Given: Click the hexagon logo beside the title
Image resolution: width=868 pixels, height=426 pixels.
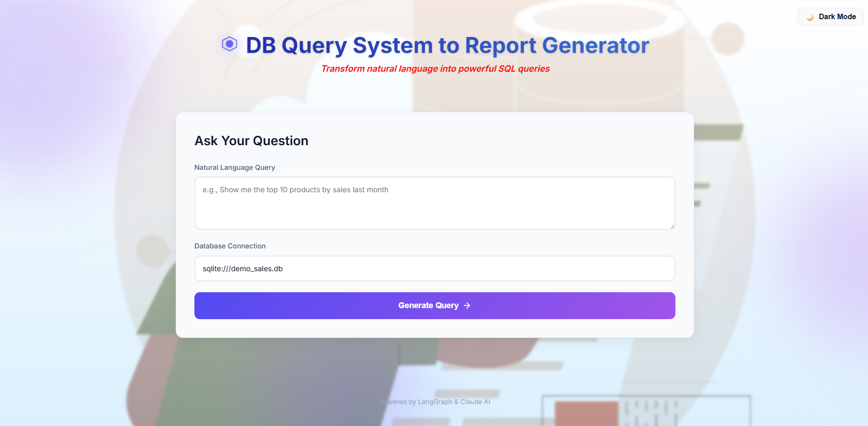Looking at the screenshot, I should [229, 44].
